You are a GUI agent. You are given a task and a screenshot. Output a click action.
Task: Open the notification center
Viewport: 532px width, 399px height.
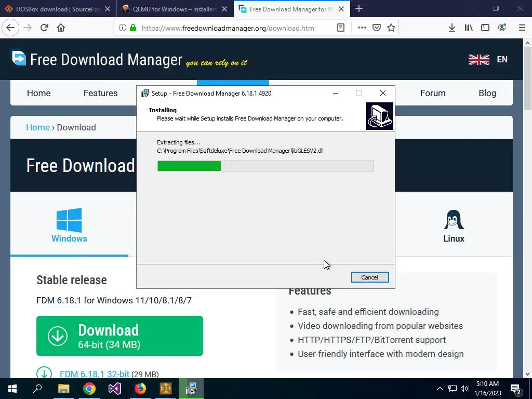point(515,389)
